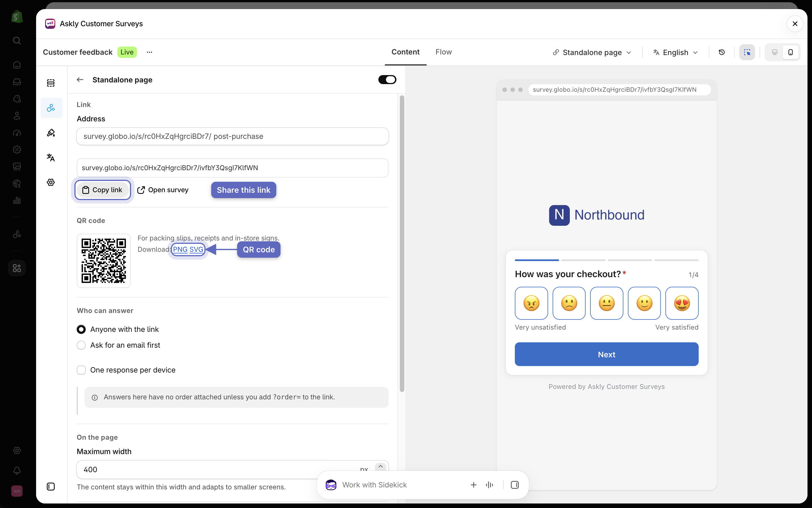The width and height of the screenshot is (812, 508).
Task: Open the Shopify logo home icon
Action: point(17,17)
